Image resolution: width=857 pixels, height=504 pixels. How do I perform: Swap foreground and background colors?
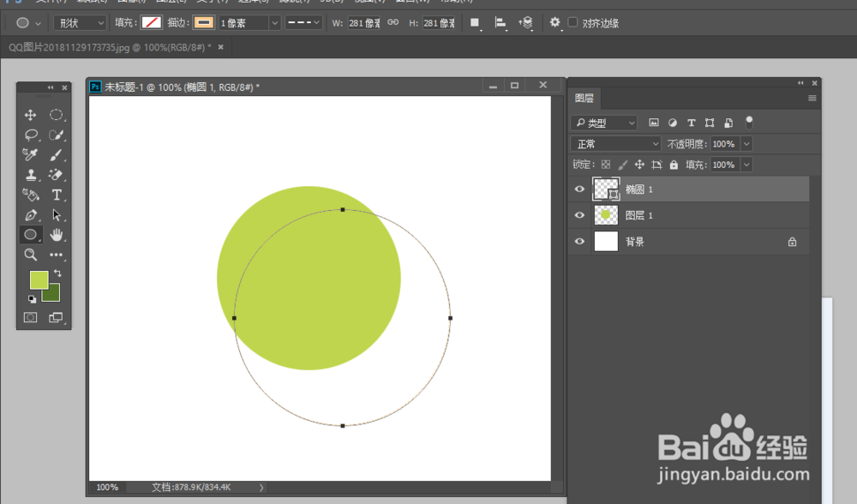pos(57,273)
